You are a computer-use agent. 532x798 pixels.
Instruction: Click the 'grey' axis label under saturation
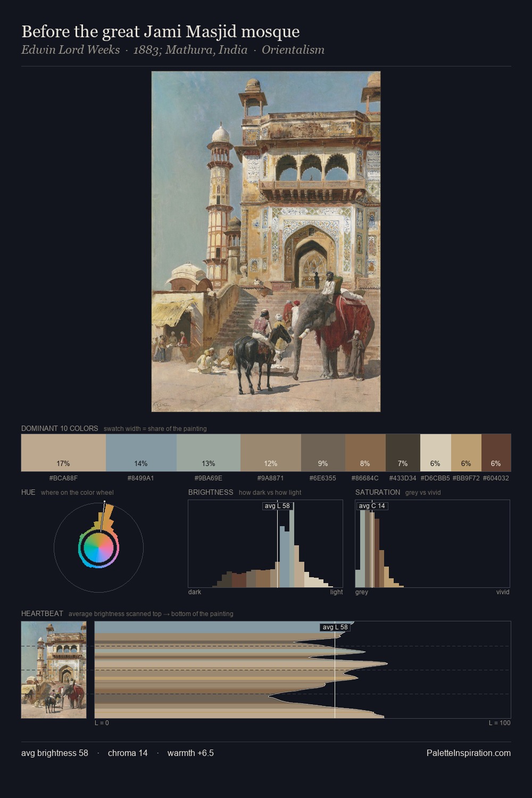click(x=362, y=592)
